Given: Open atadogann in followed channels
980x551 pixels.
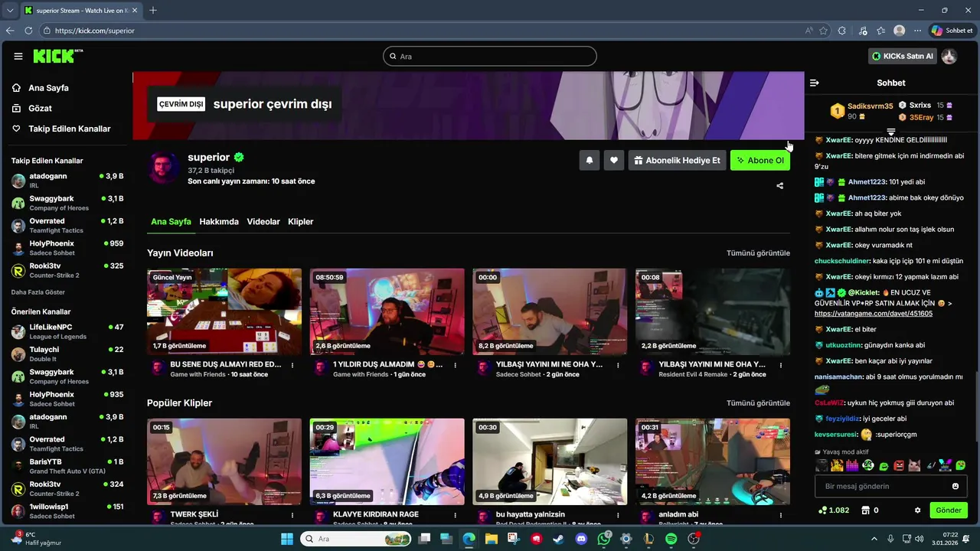Looking at the screenshot, I should pyautogui.click(x=67, y=181).
